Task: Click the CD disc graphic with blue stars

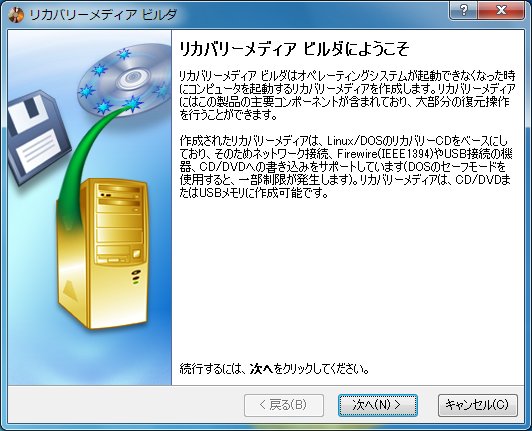Action: click(x=125, y=80)
